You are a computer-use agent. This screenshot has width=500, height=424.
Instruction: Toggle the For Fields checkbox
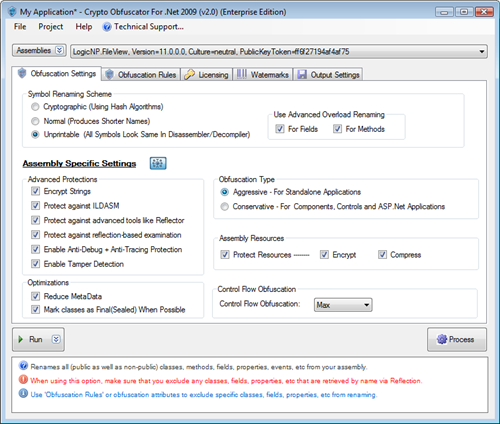point(280,129)
